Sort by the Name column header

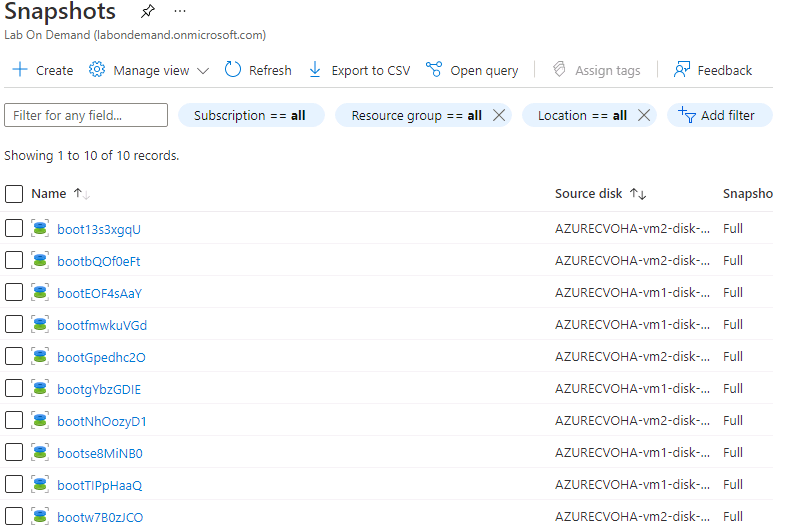tap(49, 194)
